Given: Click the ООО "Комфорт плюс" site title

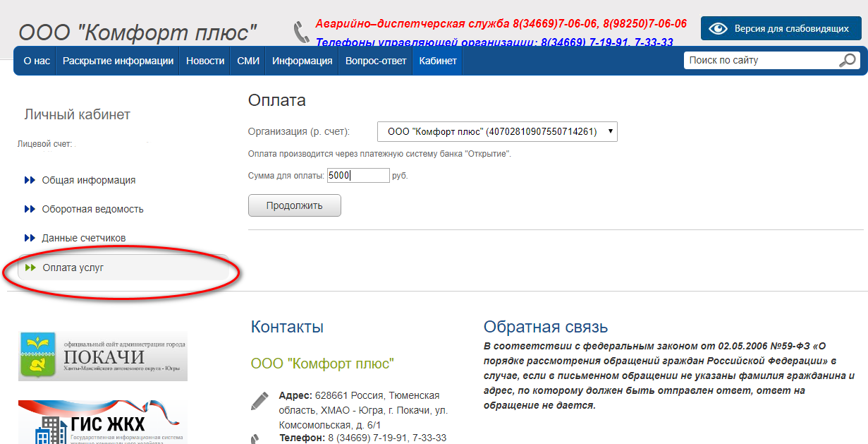Looking at the screenshot, I should coord(137,32).
